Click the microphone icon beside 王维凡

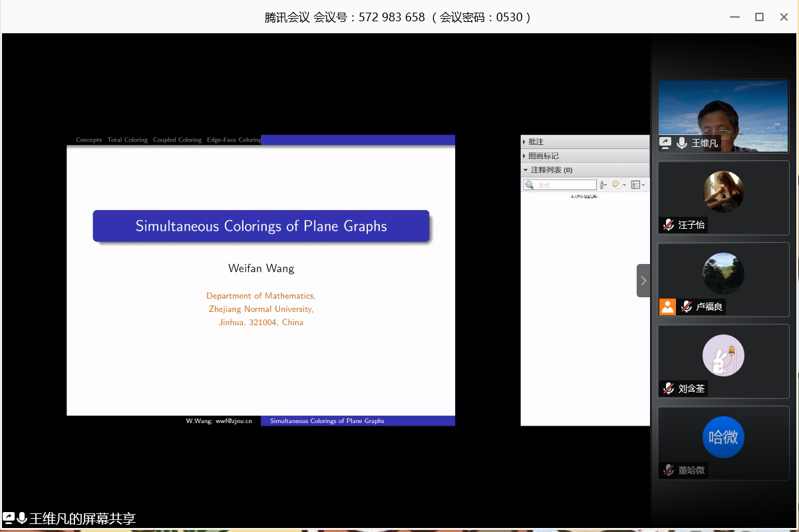tap(681, 143)
